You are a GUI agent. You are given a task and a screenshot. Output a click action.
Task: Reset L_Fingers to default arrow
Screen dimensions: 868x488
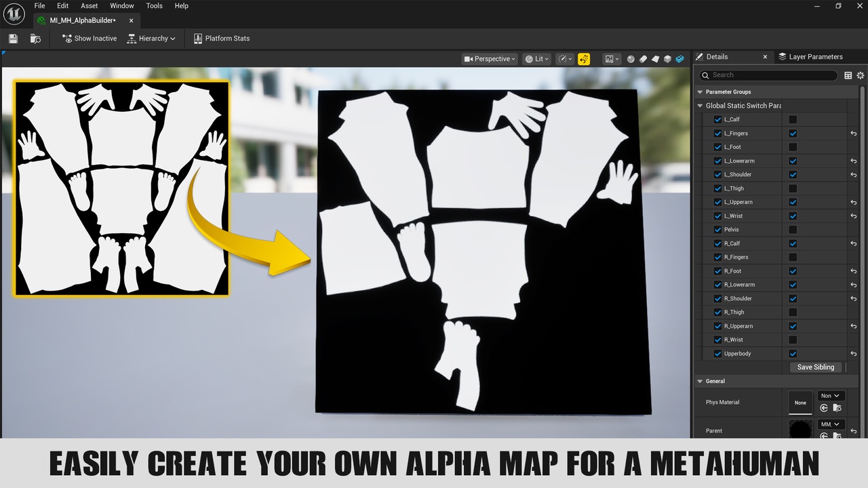854,134
